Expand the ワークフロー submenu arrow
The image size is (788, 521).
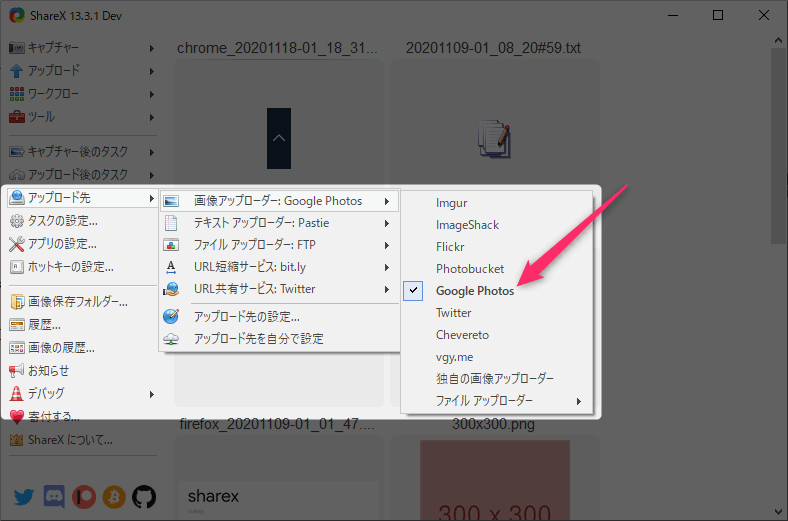point(152,94)
